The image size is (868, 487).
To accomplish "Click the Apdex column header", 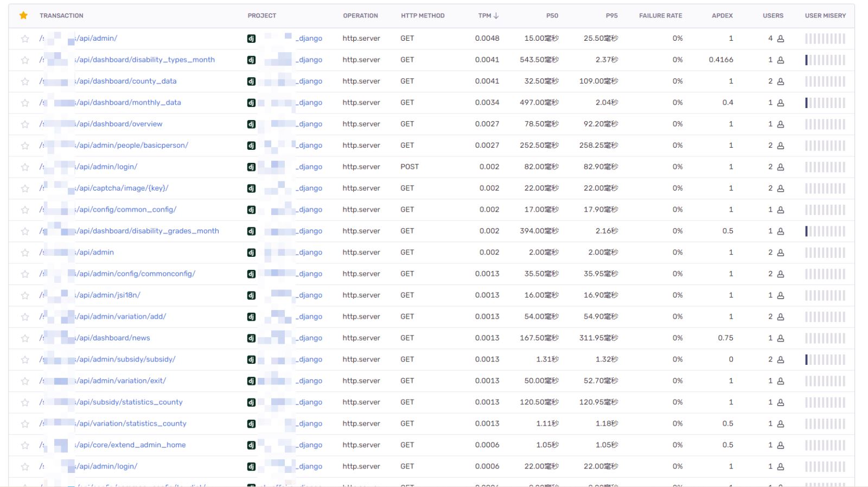I will (x=722, y=16).
